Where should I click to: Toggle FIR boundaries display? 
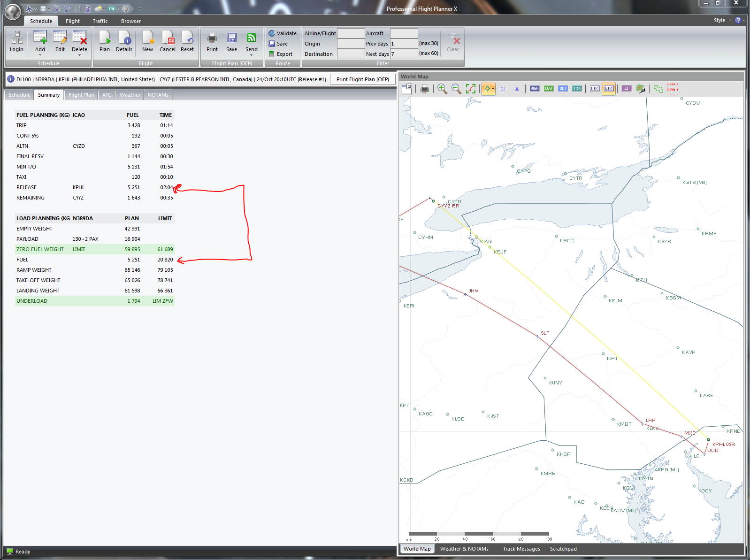[x=595, y=88]
